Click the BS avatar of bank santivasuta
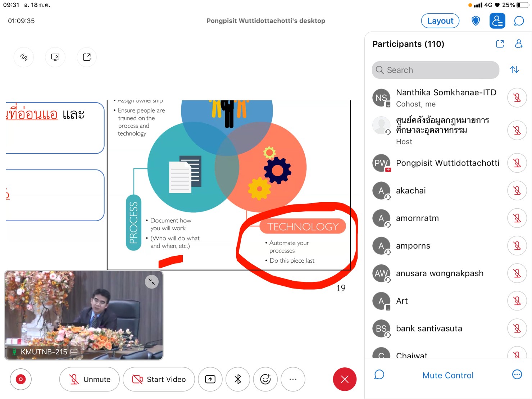Image resolution: width=532 pixels, height=399 pixels. point(381,328)
